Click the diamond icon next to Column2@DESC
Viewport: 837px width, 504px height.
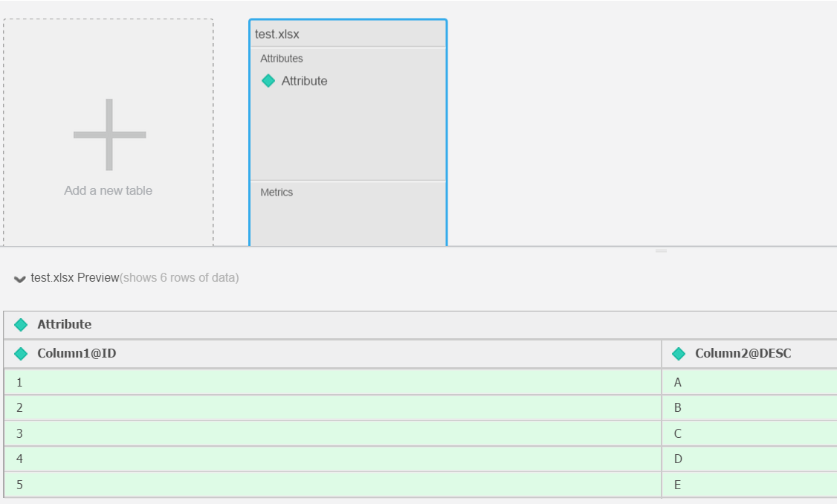[678, 354]
